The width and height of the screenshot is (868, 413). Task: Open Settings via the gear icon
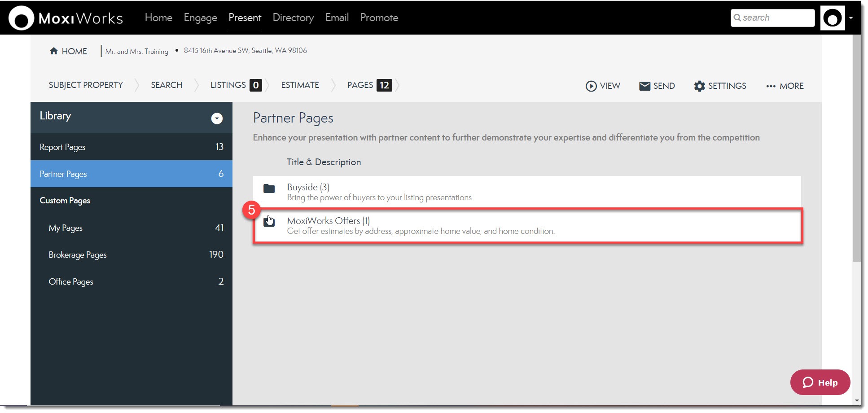pyautogui.click(x=699, y=86)
